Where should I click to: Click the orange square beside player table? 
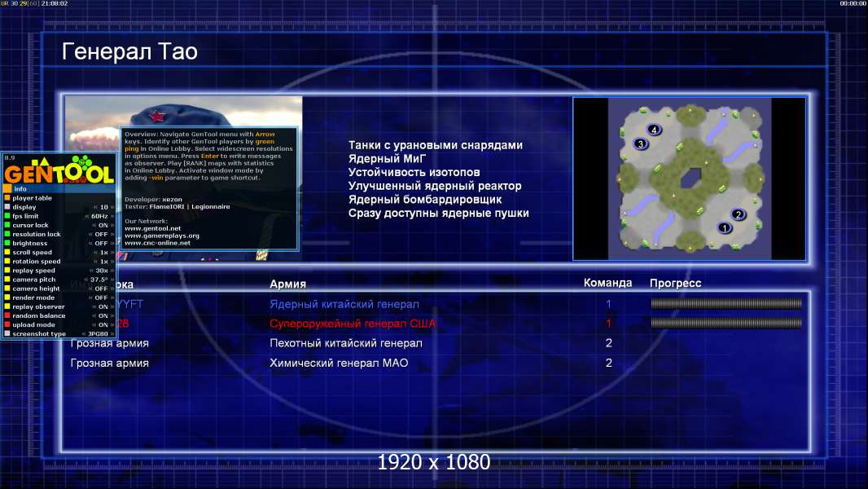click(x=7, y=198)
